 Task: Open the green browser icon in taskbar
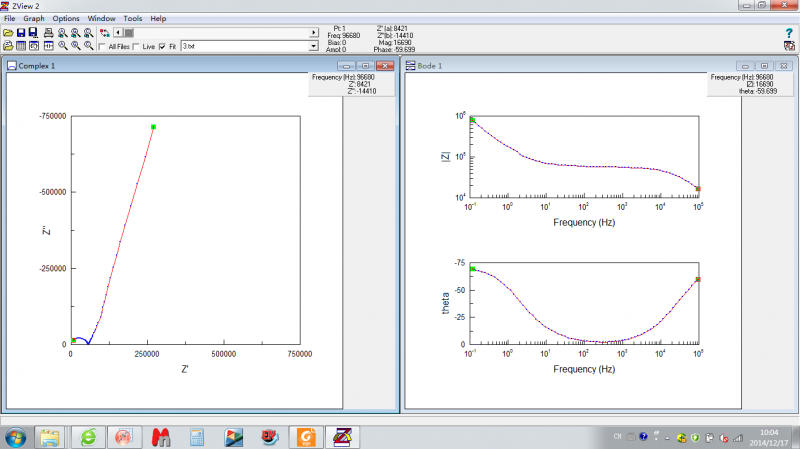(x=88, y=437)
